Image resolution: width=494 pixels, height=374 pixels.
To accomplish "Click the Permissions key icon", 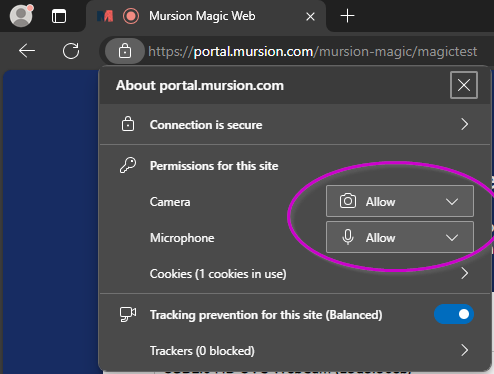I will pos(128,165).
